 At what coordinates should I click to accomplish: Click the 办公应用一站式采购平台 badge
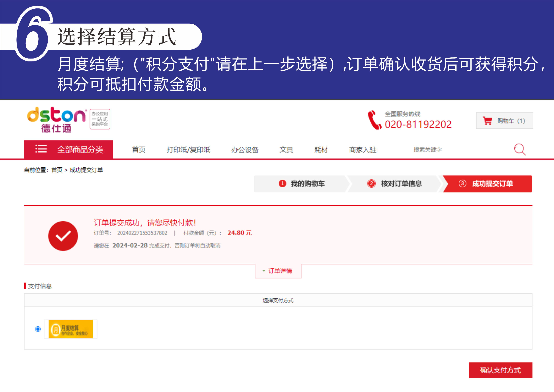[x=100, y=119]
